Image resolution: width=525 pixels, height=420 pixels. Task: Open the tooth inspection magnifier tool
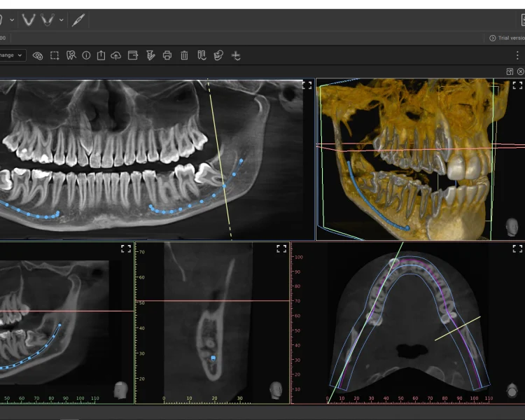click(x=71, y=55)
